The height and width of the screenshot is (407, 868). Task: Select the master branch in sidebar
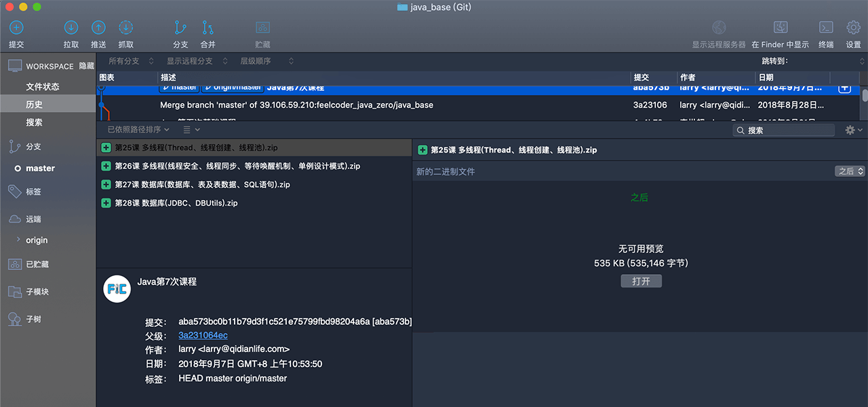[x=40, y=168]
